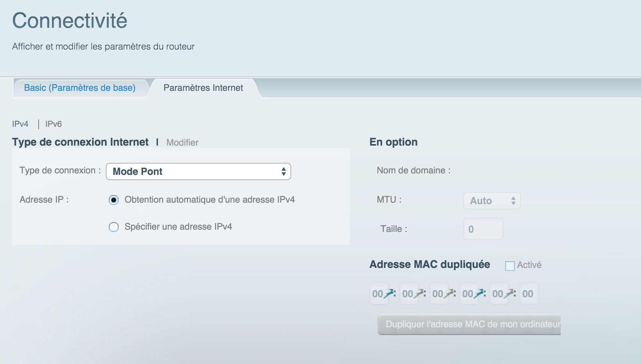Click the Taille input field
Image resolution: width=641 pixels, height=364 pixels.
click(x=483, y=229)
